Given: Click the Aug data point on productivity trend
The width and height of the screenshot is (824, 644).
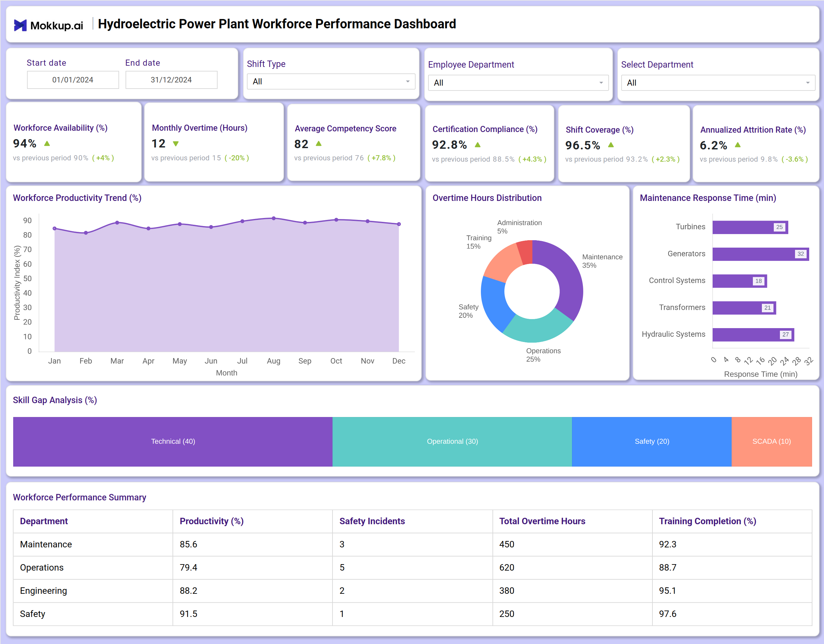Looking at the screenshot, I should pyautogui.click(x=274, y=218).
